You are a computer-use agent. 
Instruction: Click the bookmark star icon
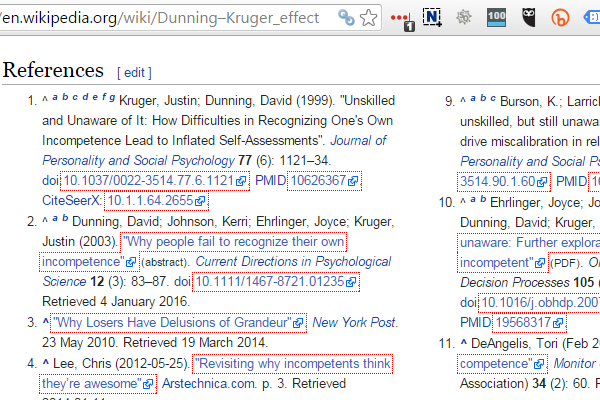(369, 18)
